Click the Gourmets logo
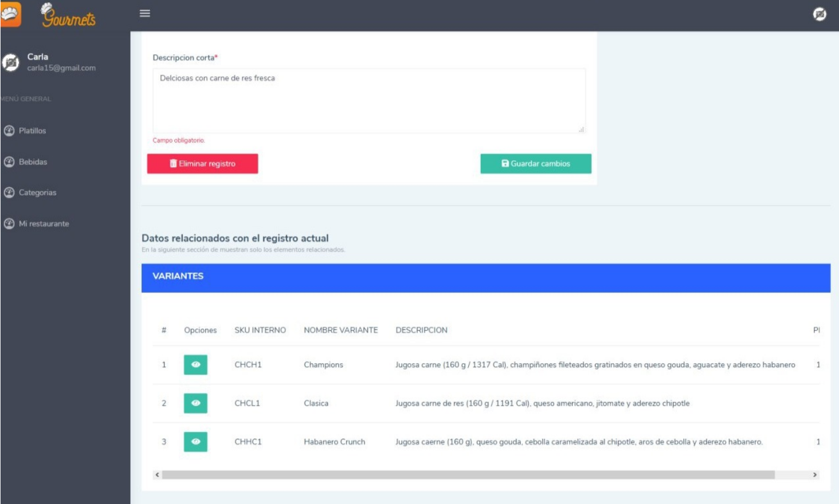 (69, 15)
